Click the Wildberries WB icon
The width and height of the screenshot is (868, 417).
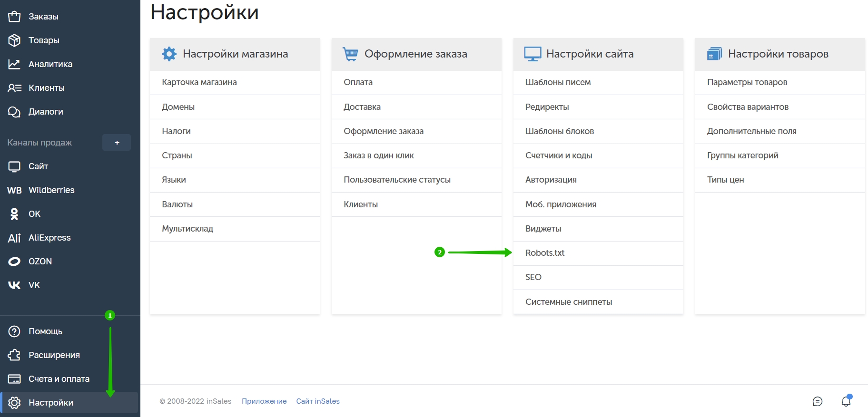14,190
